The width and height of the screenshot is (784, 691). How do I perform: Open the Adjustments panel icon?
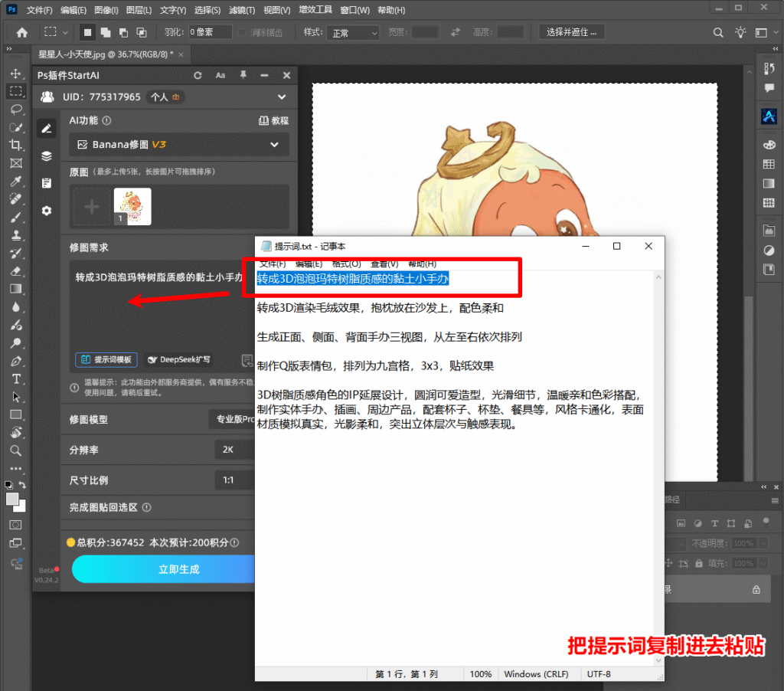[x=769, y=251]
